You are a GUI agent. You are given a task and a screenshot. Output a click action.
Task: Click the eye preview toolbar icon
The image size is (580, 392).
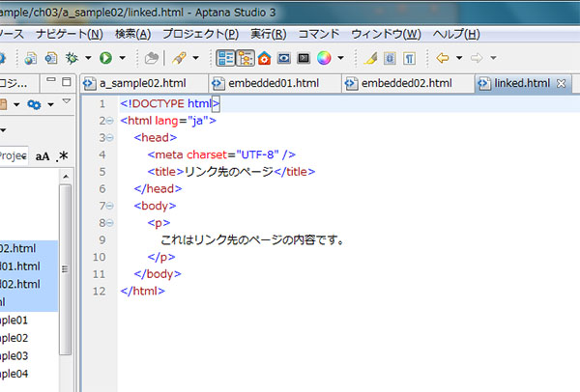point(283,58)
